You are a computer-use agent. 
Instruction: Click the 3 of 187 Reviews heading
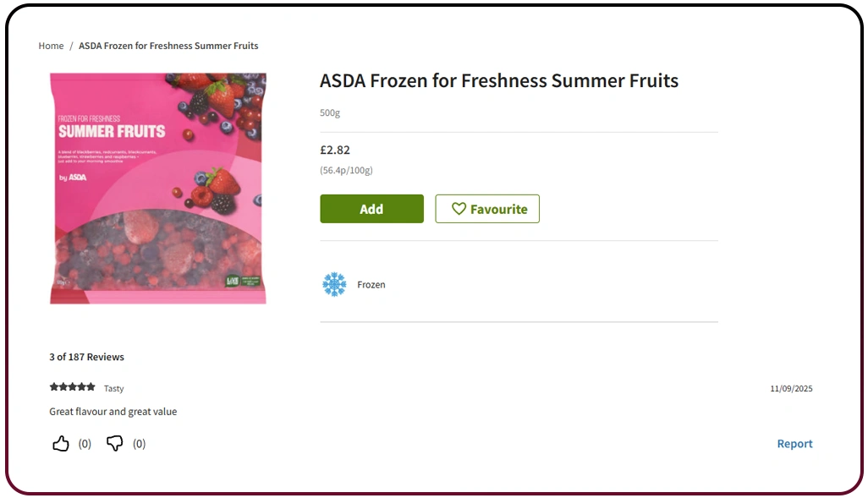pyautogui.click(x=86, y=357)
